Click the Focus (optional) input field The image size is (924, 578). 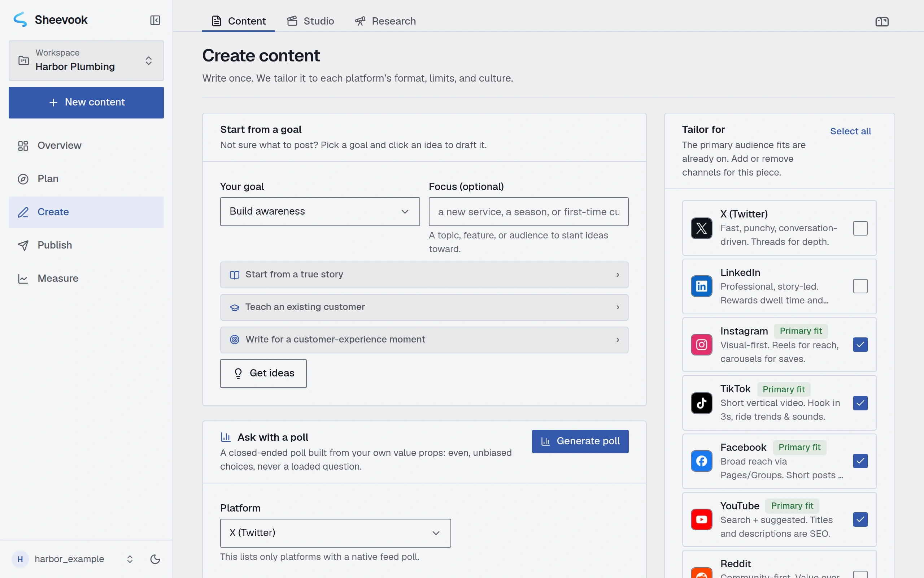tap(528, 211)
